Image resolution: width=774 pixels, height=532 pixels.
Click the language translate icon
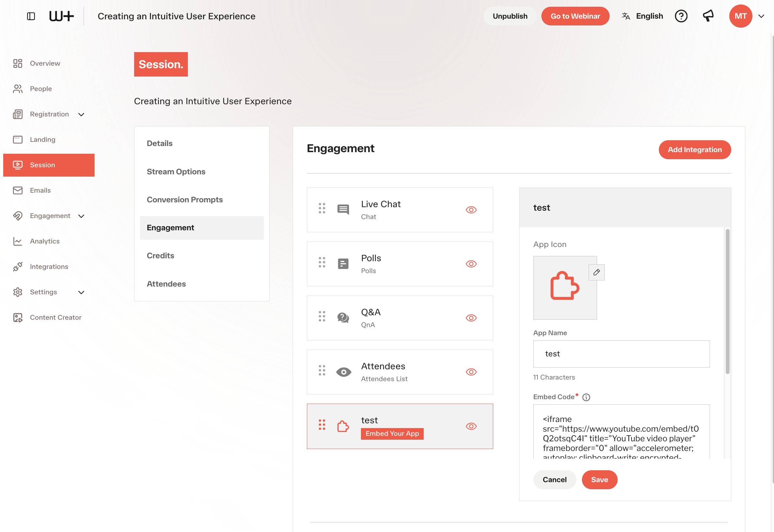[x=626, y=16]
